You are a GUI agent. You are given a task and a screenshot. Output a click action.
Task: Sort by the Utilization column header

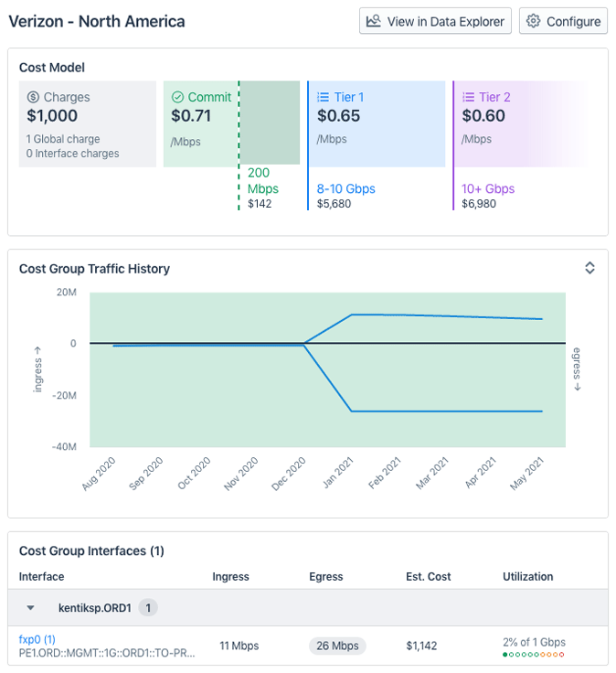pyautogui.click(x=527, y=577)
